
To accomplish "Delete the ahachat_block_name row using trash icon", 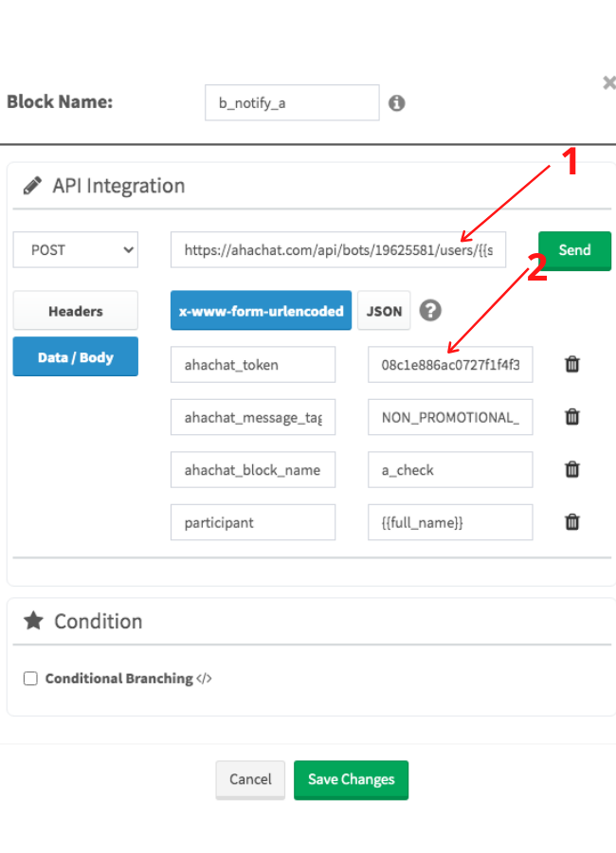I will tap(571, 469).
